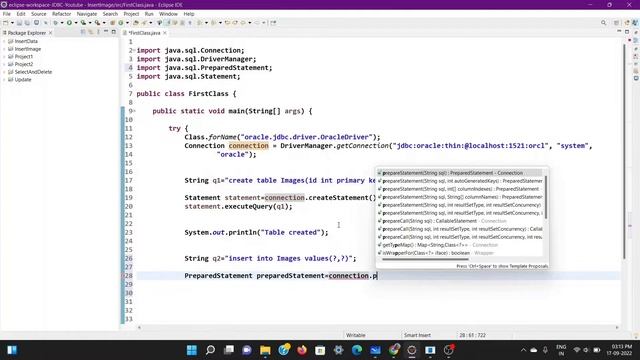Choose the getTypeMap() proposal
Screen dimensions: 640x360
[x=460, y=245]
